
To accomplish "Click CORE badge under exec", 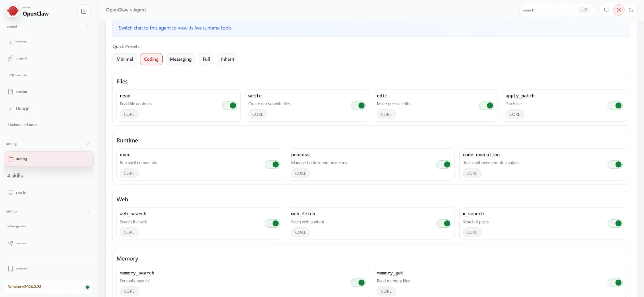I will pyautogui.click(x=129, y=173).
